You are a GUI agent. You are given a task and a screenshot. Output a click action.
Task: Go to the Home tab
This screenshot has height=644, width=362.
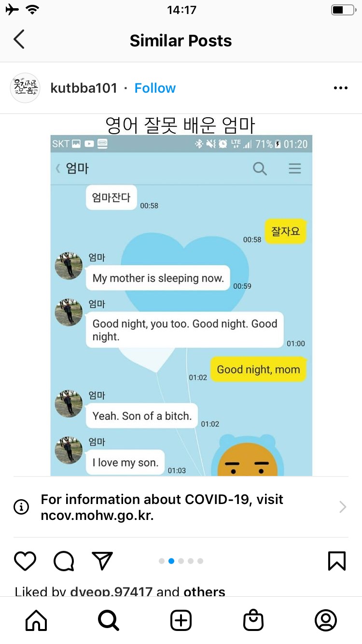coord(36,620)
